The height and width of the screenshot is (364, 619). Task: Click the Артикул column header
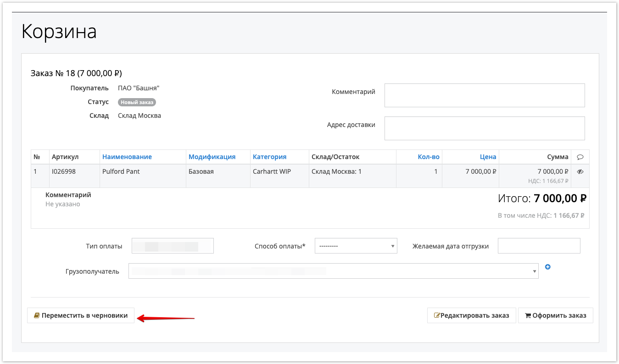point(65,157)
